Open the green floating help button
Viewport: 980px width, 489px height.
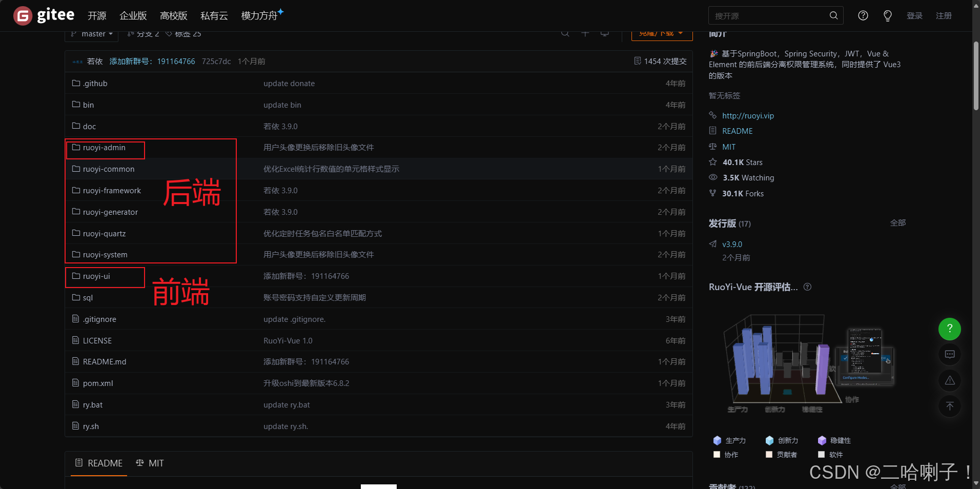point(950,329)
